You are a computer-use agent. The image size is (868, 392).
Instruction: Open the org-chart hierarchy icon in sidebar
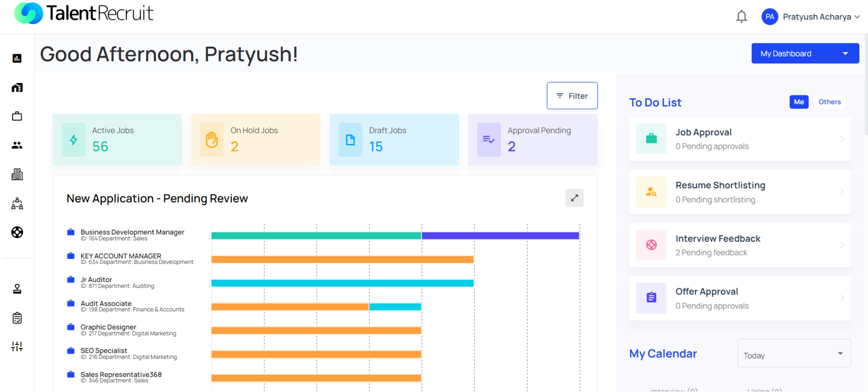coord(16,203)
